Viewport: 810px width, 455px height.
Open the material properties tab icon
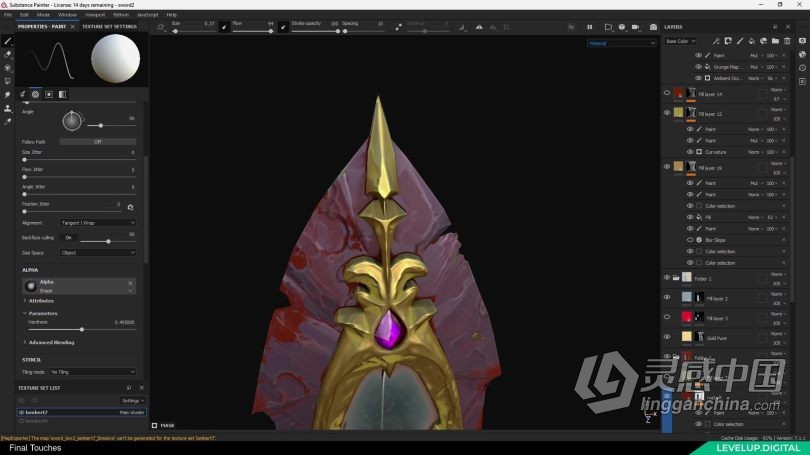[x=62, y=94]
